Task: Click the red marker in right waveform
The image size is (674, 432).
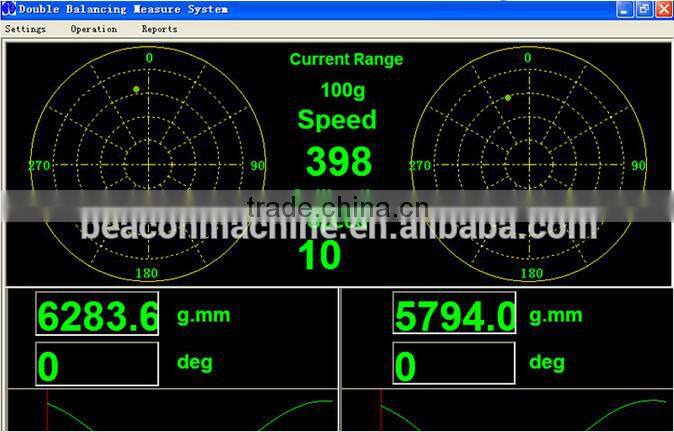Action: (x=381, y=411)
